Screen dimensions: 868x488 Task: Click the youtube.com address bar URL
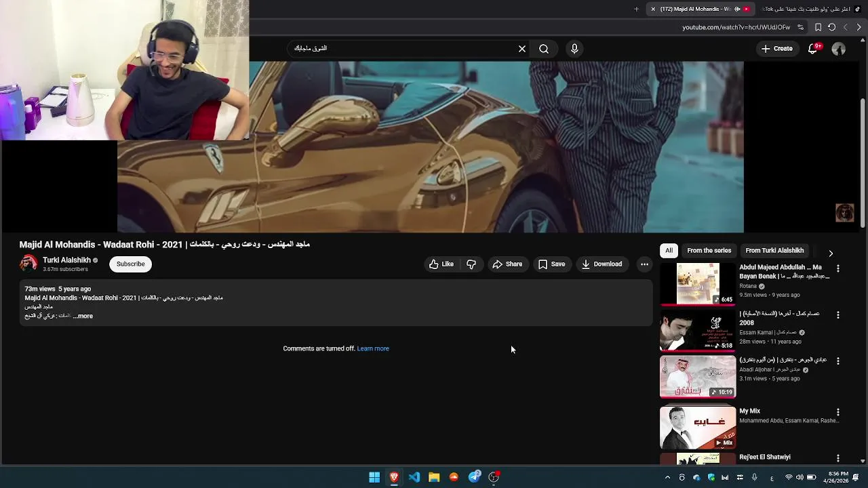pyautogui.click(x=736, y=27)
